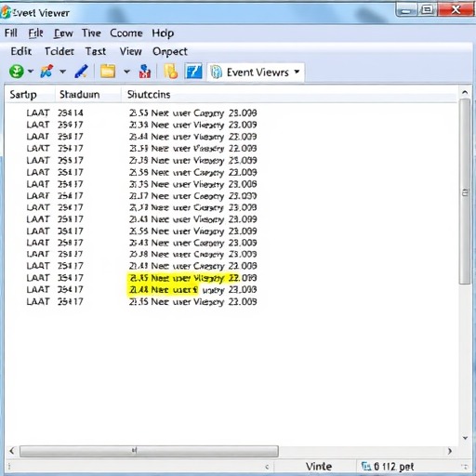
Task: Click the Sartıp column header
Action: click(23, 94)
